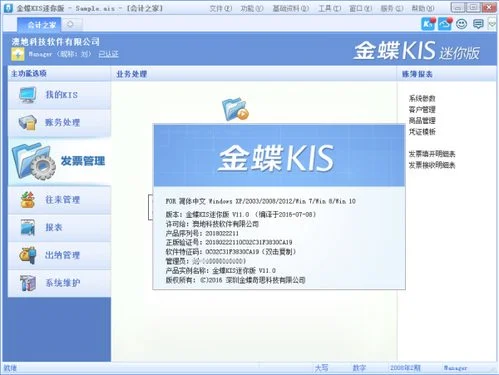
Task: Click the 业务处理 panel header
Action: [x=131, y=74]
